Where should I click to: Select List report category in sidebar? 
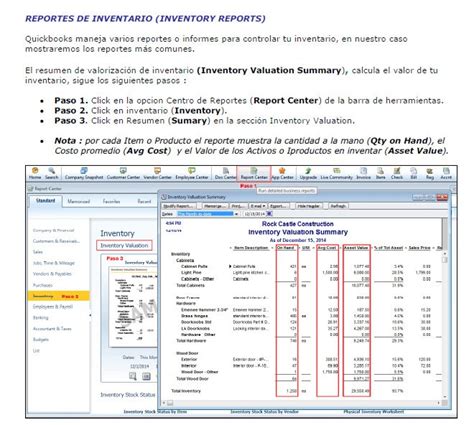[36, 351]
